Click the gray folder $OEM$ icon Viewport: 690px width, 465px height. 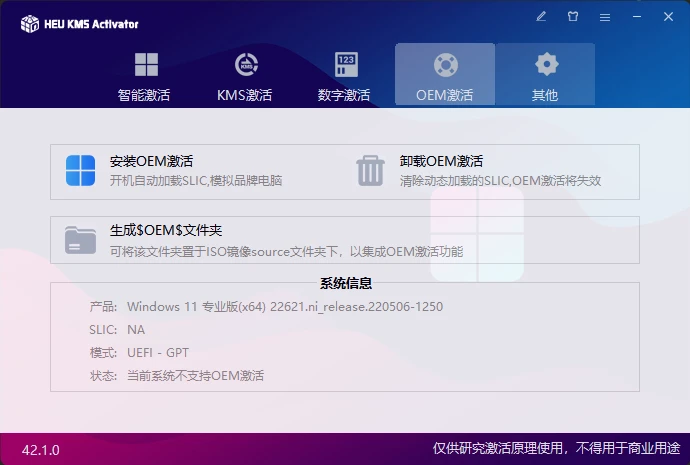(x=81, y=240)
